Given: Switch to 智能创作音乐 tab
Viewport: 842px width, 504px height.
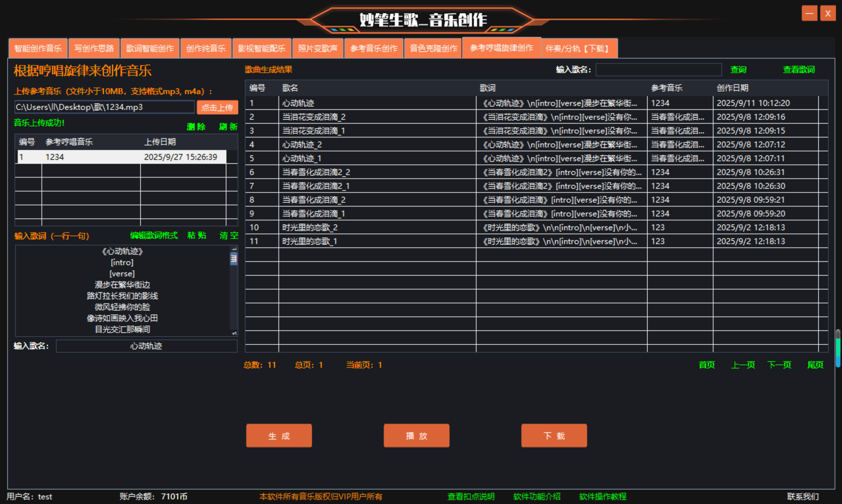Looking at the screenshot, I should click(x=38, y=49).
